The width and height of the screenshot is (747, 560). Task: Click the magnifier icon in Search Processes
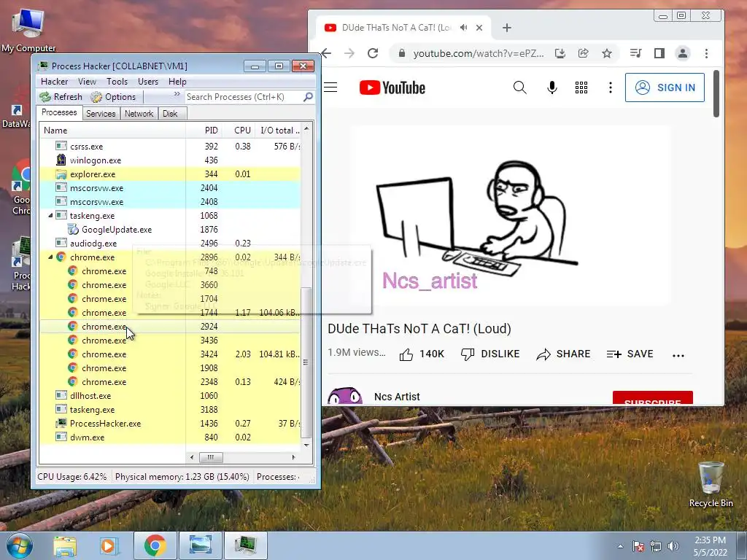pos(309,97)
